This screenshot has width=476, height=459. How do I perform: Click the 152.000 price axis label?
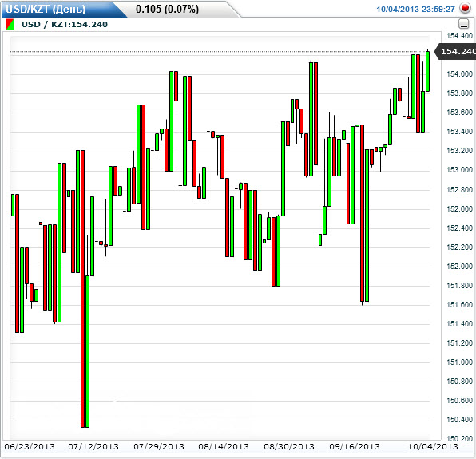coord(459,267)
